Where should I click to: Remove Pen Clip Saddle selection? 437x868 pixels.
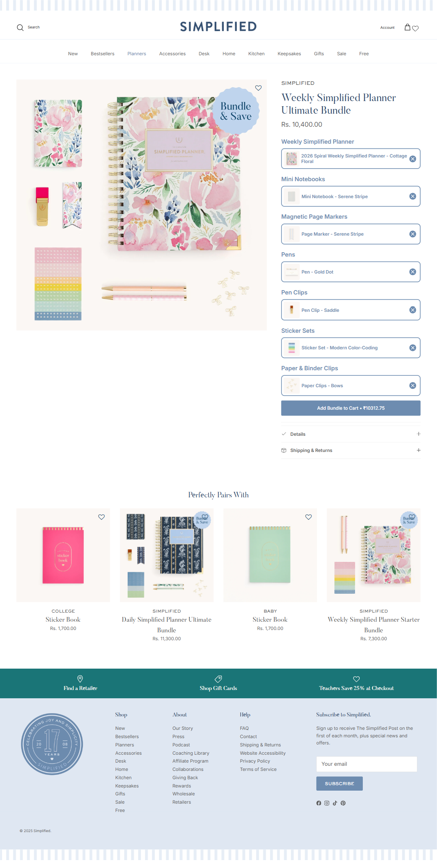(x=413, y=310)
